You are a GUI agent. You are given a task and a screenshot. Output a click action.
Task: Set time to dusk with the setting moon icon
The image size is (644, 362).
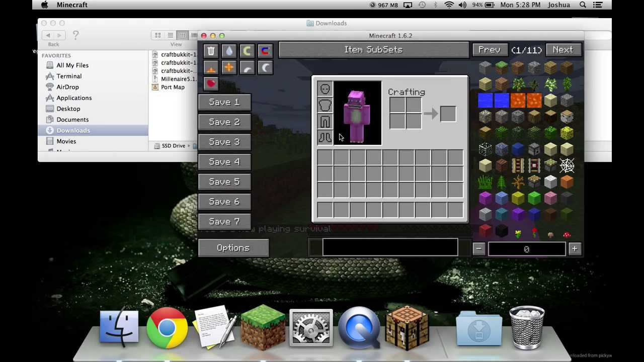[247, 68]
